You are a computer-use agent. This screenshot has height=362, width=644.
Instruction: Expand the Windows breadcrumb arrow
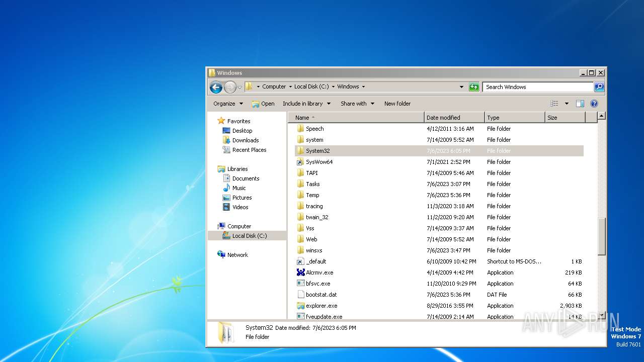click(363, 87)
